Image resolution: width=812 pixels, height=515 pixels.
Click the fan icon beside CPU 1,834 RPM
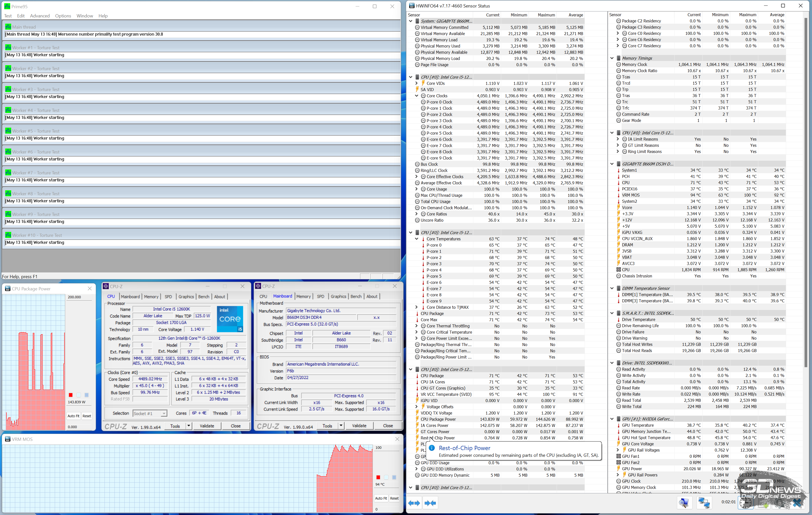pyautogui.click(x=618, y=270)
